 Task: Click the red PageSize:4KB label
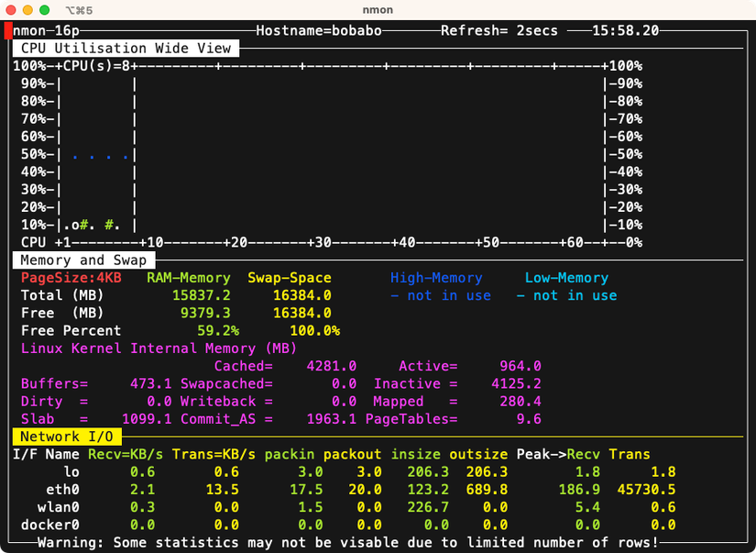click(71, 278)
